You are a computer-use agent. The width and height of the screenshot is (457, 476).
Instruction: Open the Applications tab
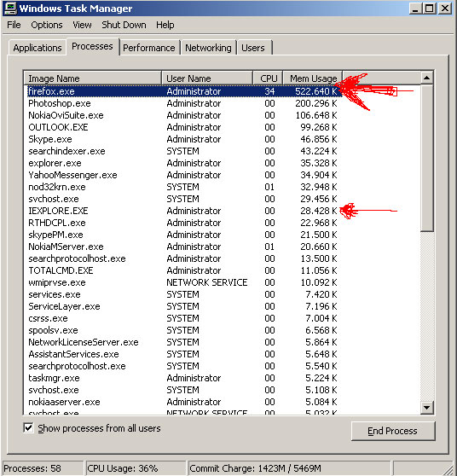(x=38, y=48)
